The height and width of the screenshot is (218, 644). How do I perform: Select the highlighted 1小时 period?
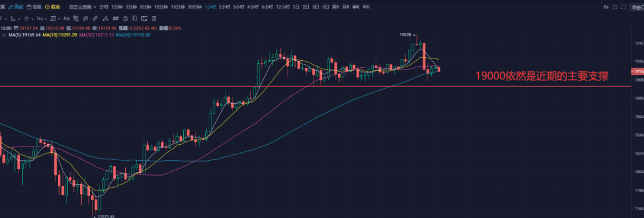click(x=210, y=7)
